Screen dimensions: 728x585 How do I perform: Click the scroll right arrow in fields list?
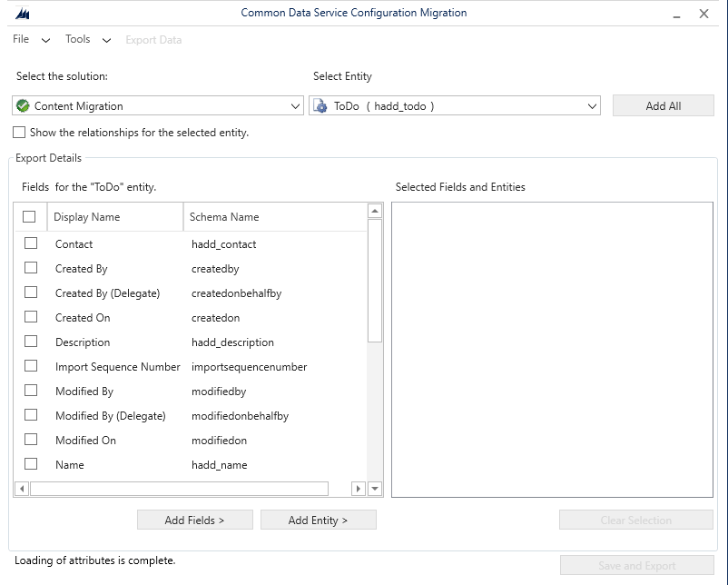click(359, 489)
